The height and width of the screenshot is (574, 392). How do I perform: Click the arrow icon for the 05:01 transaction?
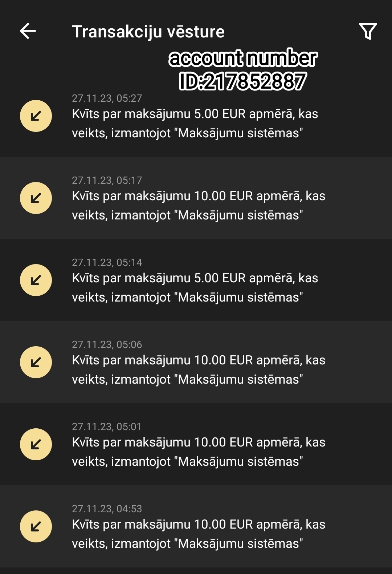coord(36,444)
